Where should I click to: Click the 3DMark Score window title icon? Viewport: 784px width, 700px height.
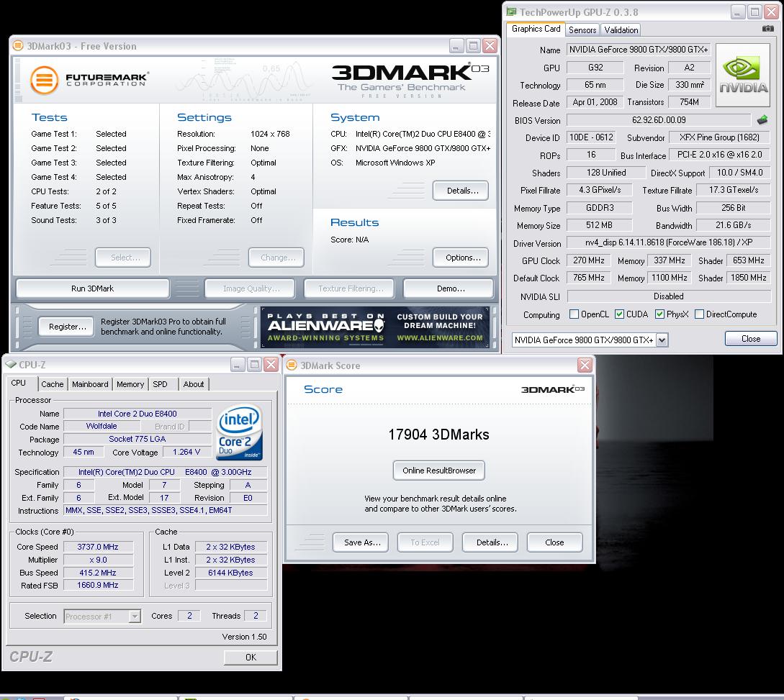(292, 365)
